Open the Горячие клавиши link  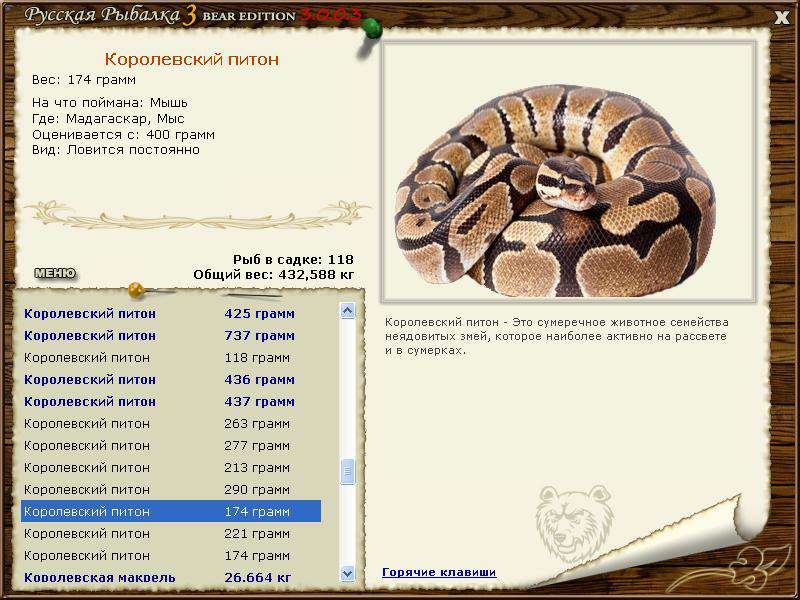click(x=439, y=572)
